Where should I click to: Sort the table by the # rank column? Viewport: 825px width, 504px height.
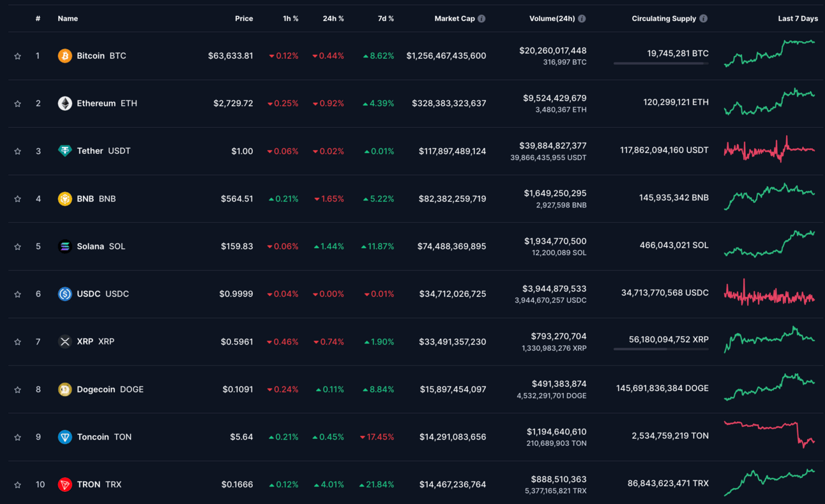coord(38,19)
